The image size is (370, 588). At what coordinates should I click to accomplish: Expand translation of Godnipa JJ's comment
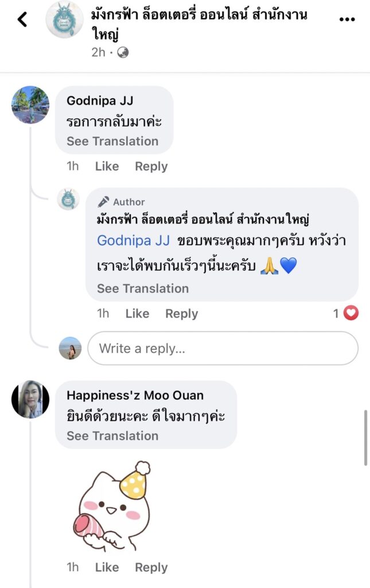112,141
